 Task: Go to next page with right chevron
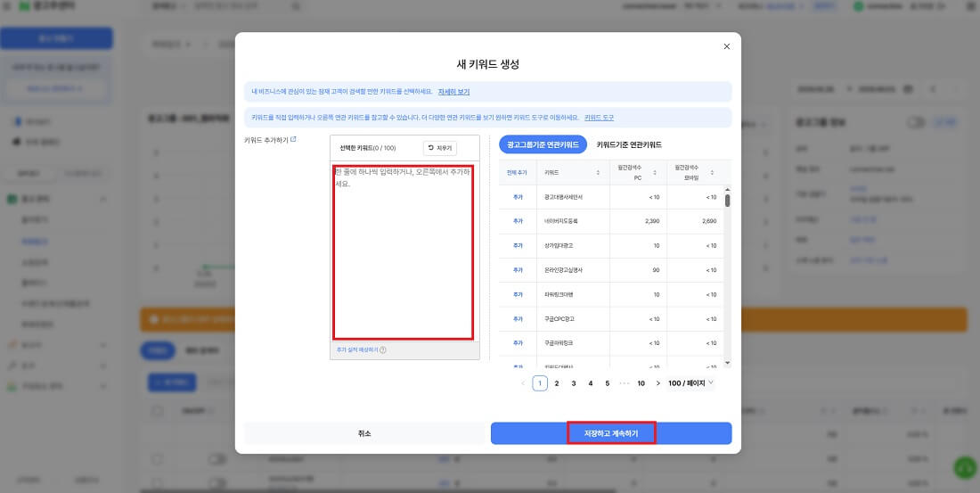[x=658, y=383]
